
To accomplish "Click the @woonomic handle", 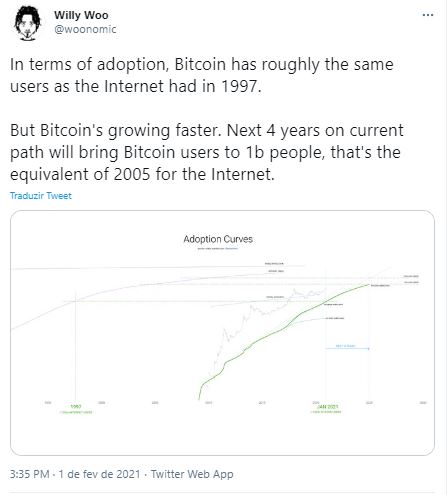I will click(85, 29).
